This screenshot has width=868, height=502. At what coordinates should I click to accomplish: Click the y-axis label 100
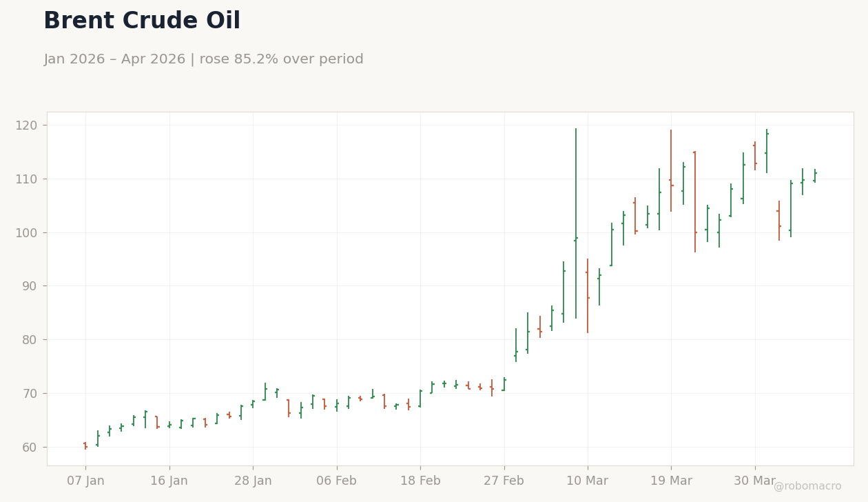coord(28,233)
